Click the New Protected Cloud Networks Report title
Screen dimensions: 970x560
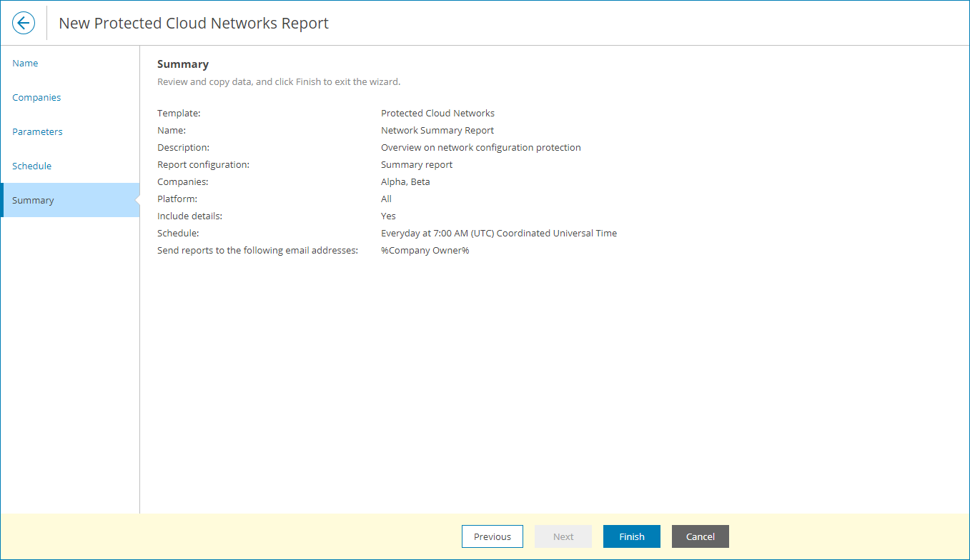click(193, 23)
